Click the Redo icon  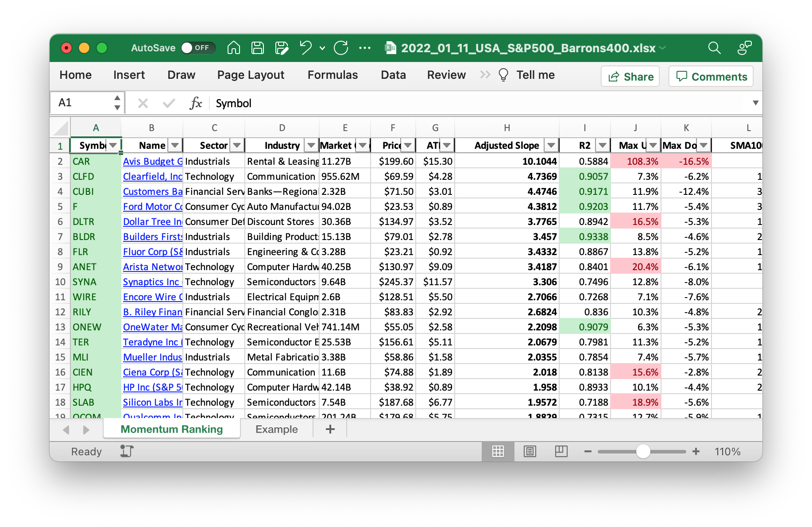click(x=341, y=48)
